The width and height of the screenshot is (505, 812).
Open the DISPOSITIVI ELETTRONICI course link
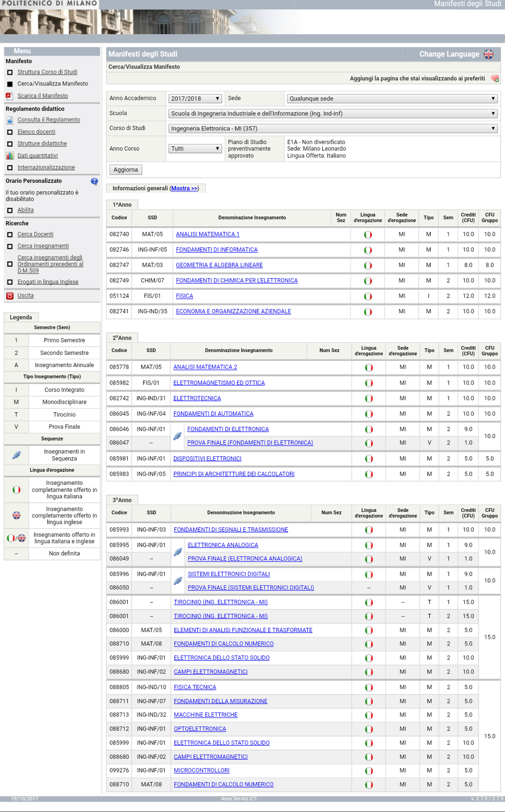pos(207,459)
